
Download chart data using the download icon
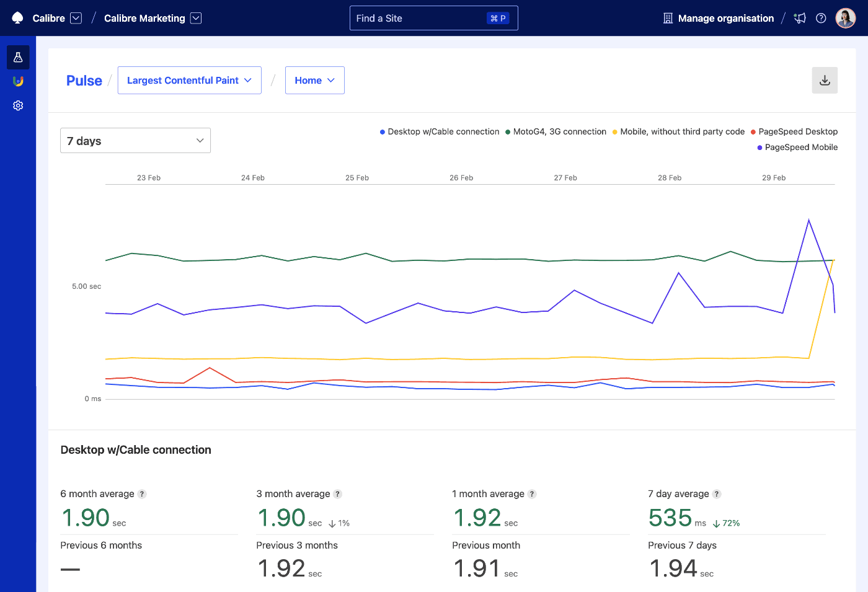(825, 80)
